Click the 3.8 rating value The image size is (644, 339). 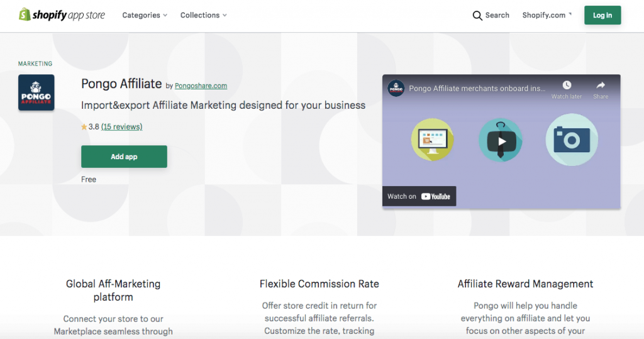94,126
